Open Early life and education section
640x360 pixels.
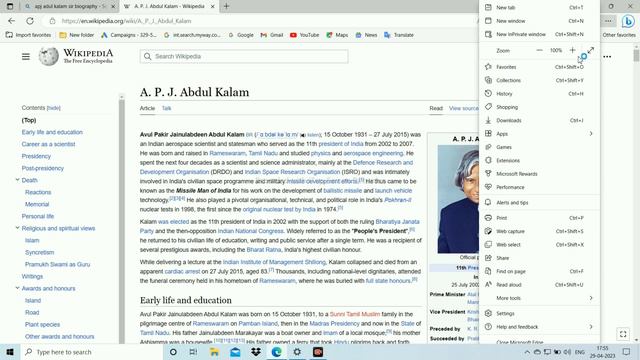(x=52, y=132)
